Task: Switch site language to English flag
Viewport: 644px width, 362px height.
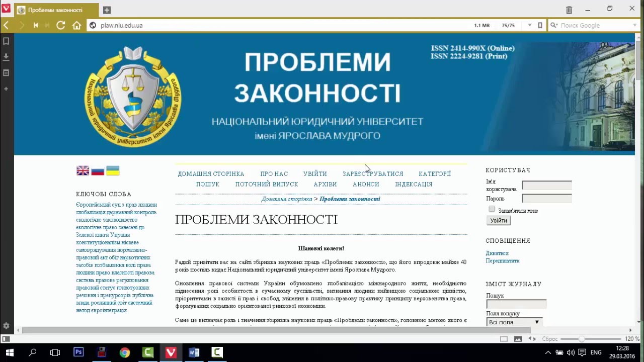Action: (x=83, y=171)
